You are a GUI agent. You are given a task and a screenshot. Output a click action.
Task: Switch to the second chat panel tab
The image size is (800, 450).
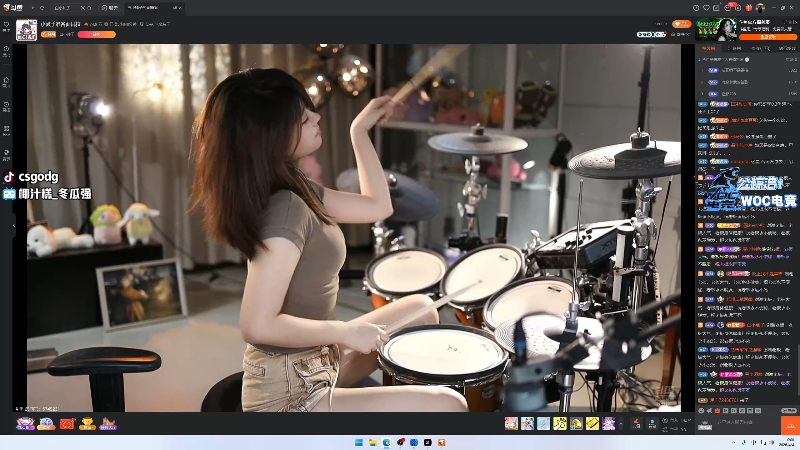coord(735,47)
